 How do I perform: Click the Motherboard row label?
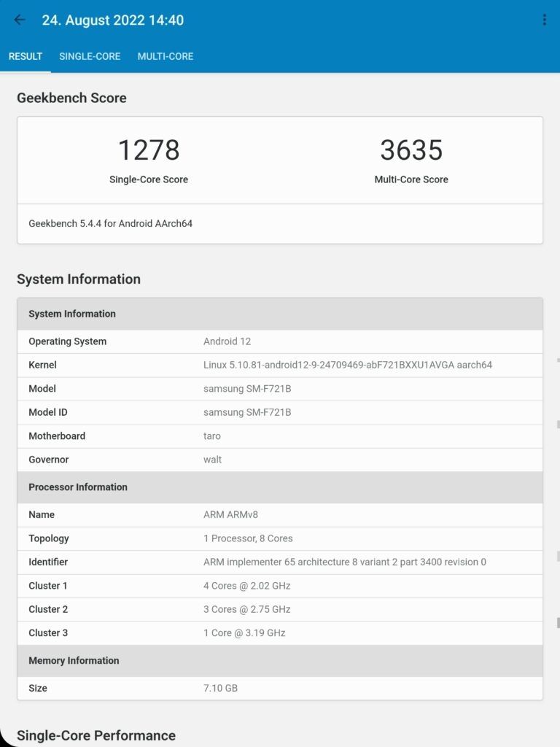tap(57, 436)
